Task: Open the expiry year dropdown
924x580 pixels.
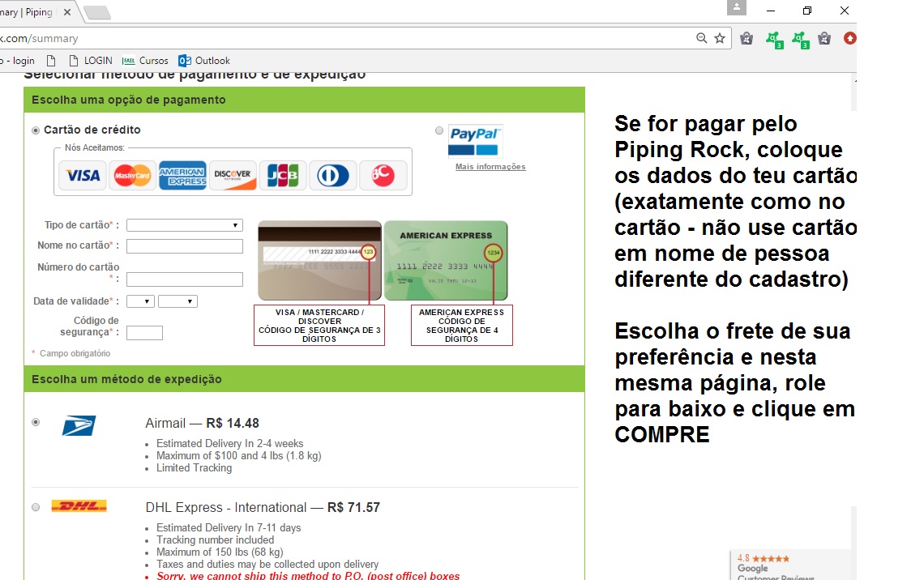Action: [x=178, y=301]
